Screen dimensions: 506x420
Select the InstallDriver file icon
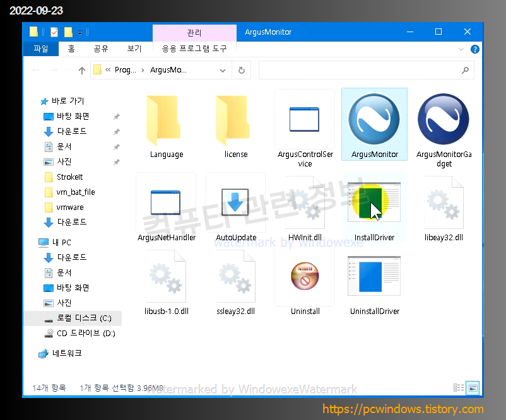pyautogui.click(x=374, y=202)
